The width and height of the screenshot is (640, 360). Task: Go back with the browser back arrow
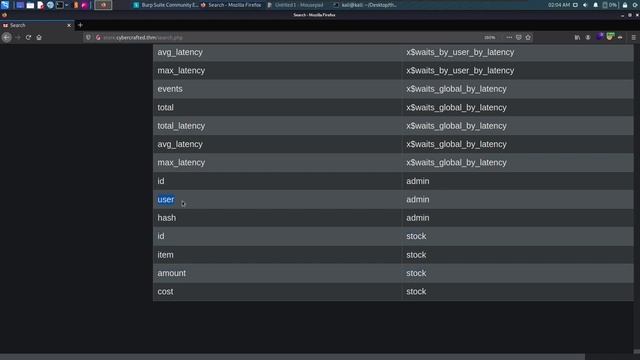[7, 37]
